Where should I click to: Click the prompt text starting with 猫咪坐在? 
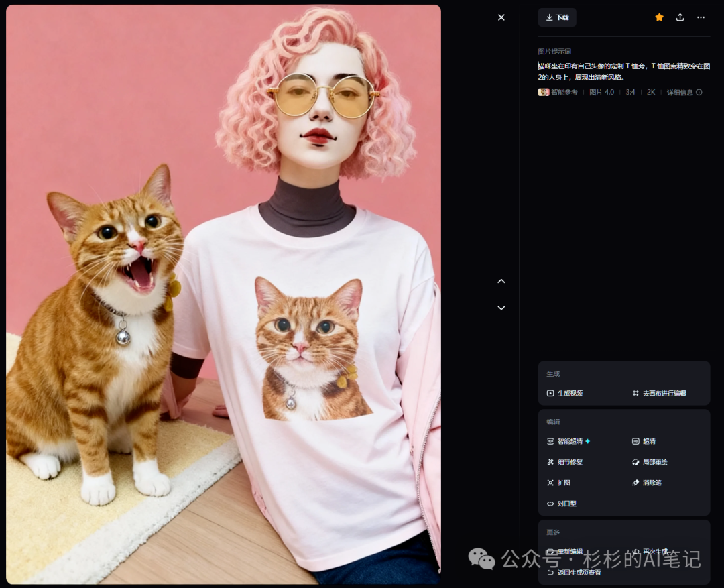click(624, 72)
